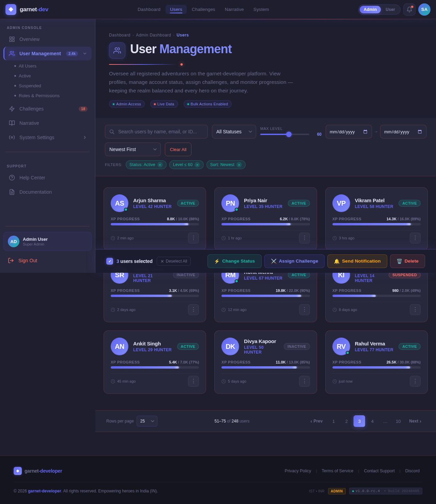Click the search magnifier icon
Viewport: 436px width, 504px height.
pyautogui.click(x=112, y=132)
